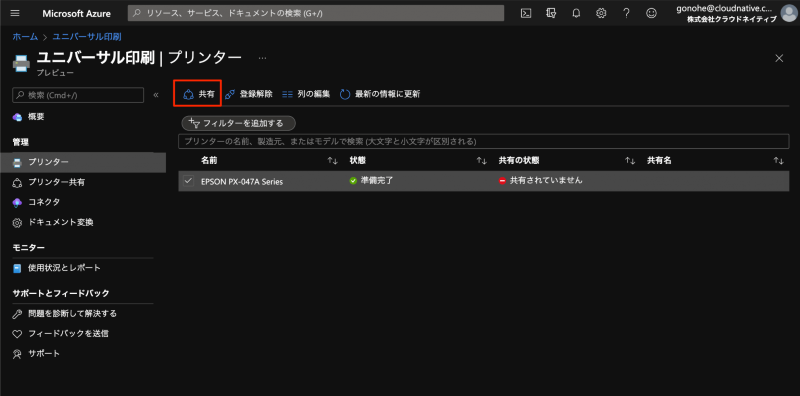This screenshot has height=396, width=800.
Task: Sort by 共有名 column arrows
Action: [x=779, y=161]
